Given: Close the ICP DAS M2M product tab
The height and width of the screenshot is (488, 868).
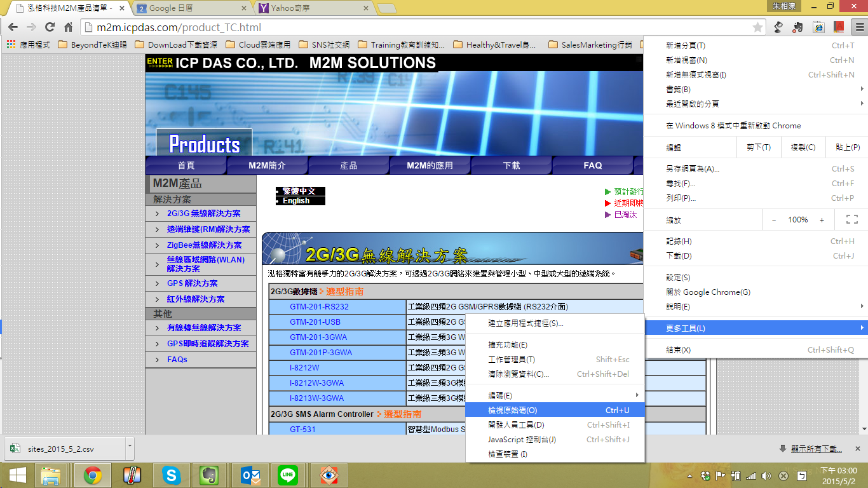Looking at the screenshot, I should (122, 8).
